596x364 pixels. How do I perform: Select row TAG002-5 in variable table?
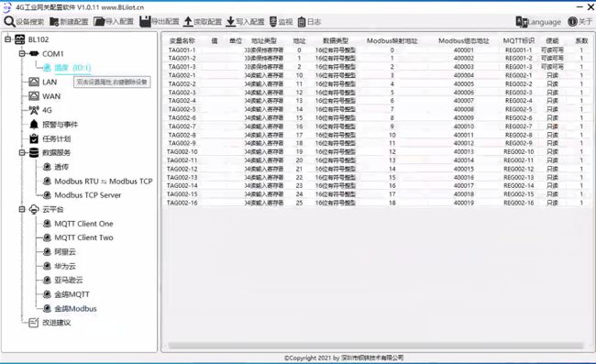tap(376, 109)
